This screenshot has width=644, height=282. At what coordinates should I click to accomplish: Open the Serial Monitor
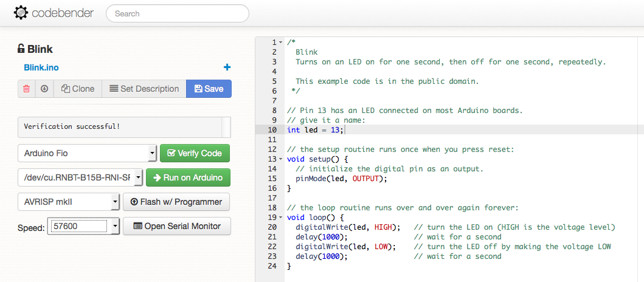177,226
